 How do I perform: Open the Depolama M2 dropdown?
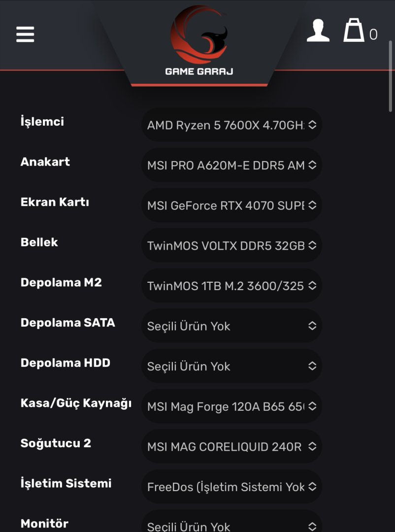point(231,286)
